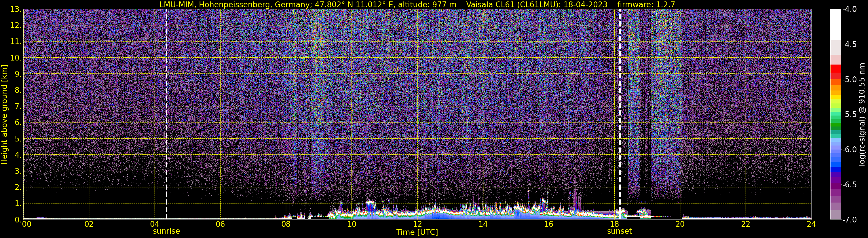
Task: Click the 'firmware: 1.2.7' label
Action: tap(646, 4)
